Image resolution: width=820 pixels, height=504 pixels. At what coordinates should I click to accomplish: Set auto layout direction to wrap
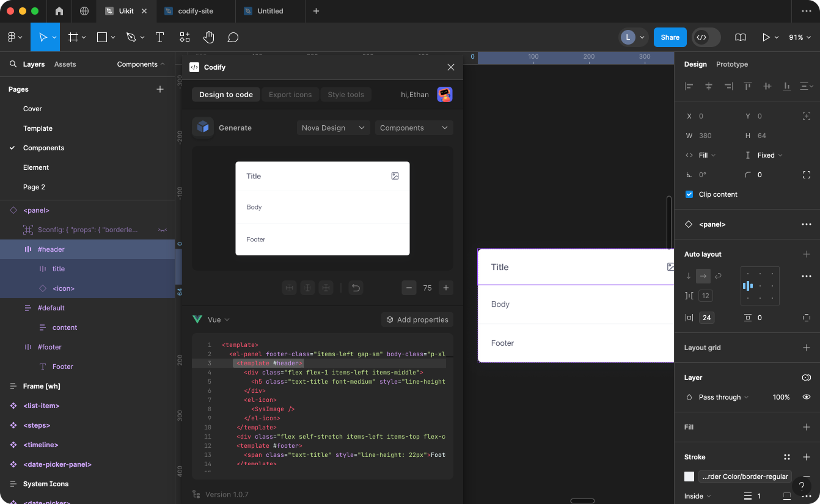[x=718, y=276]
